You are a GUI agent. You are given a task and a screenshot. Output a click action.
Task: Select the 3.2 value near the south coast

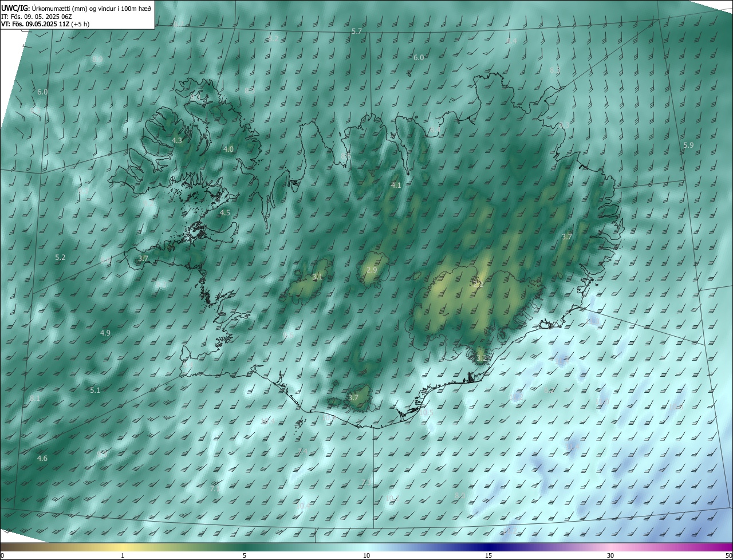[x=482, y=358]
